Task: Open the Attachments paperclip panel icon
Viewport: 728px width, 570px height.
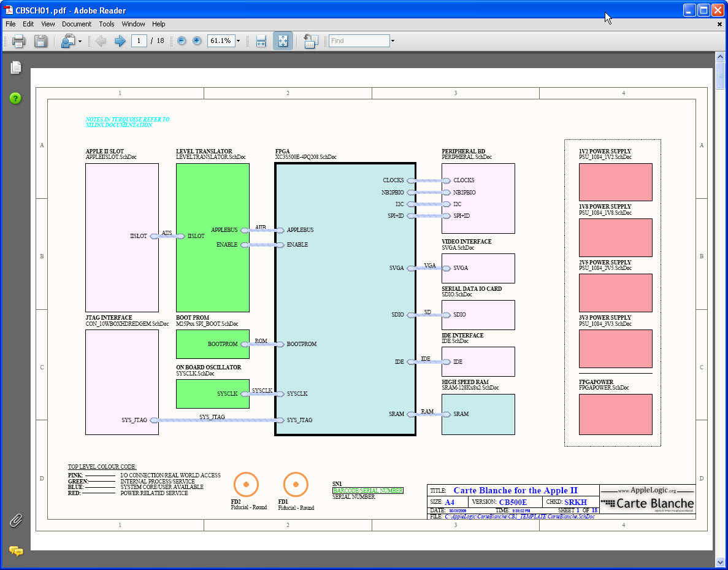Action: (x=16, y=521)
